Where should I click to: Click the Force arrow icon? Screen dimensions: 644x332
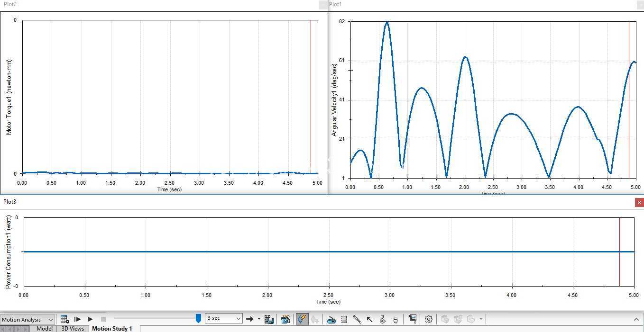pyautogui.click(x=369, y=319)
